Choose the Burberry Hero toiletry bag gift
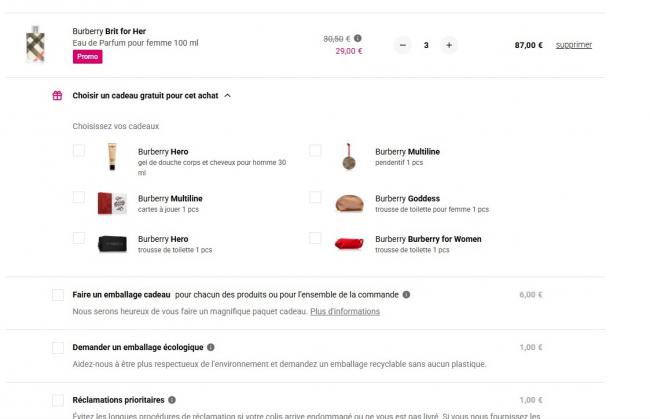The image size is (650, 419). (x=79, y=238)
